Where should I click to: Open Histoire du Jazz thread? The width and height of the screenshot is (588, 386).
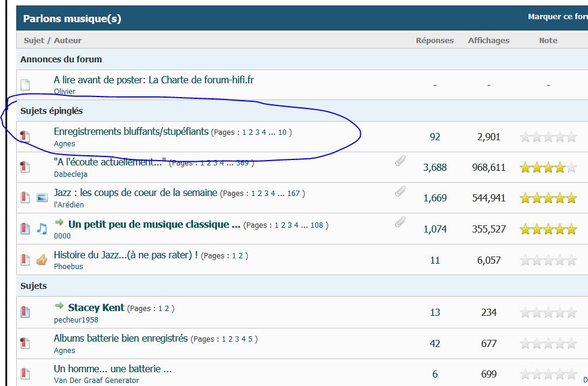126,255
